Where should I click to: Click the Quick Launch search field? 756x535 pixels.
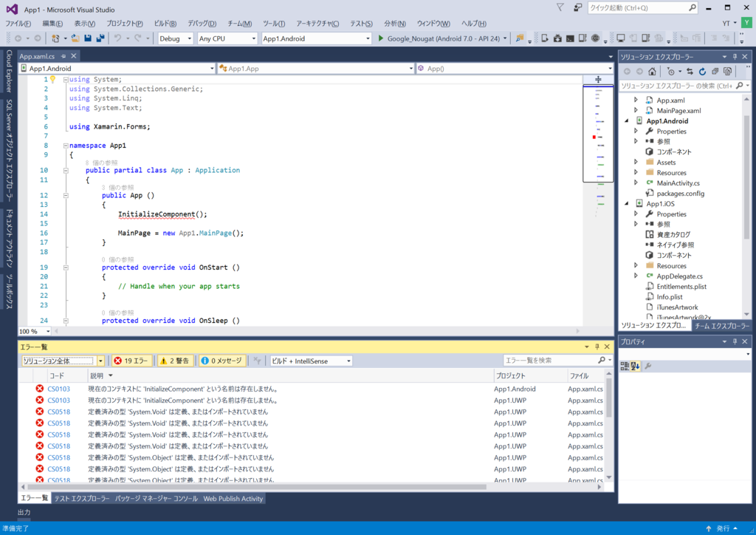(x=643, y=7)
